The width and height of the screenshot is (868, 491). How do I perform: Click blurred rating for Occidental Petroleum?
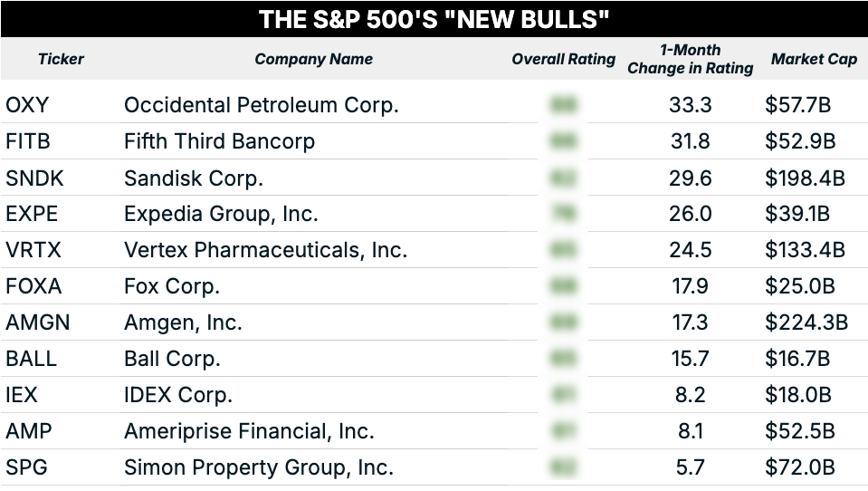pyautogui.click(x=564, y=105)
